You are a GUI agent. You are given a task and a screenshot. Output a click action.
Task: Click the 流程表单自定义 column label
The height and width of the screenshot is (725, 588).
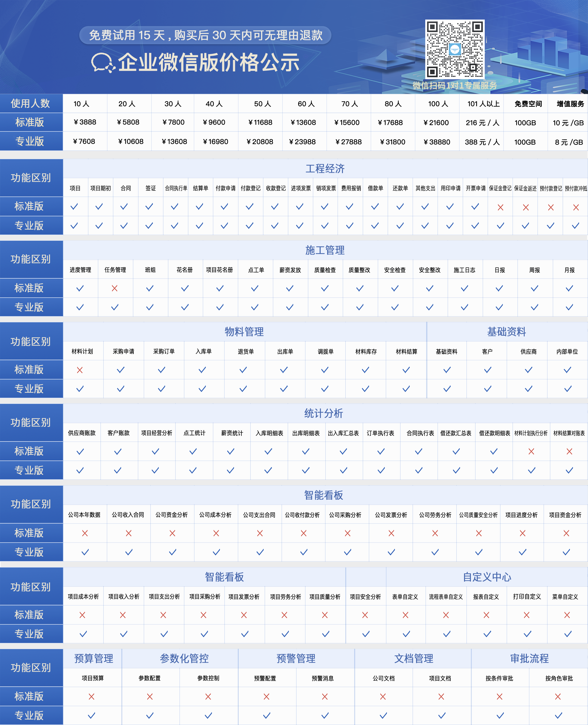(x=446, y=597)
